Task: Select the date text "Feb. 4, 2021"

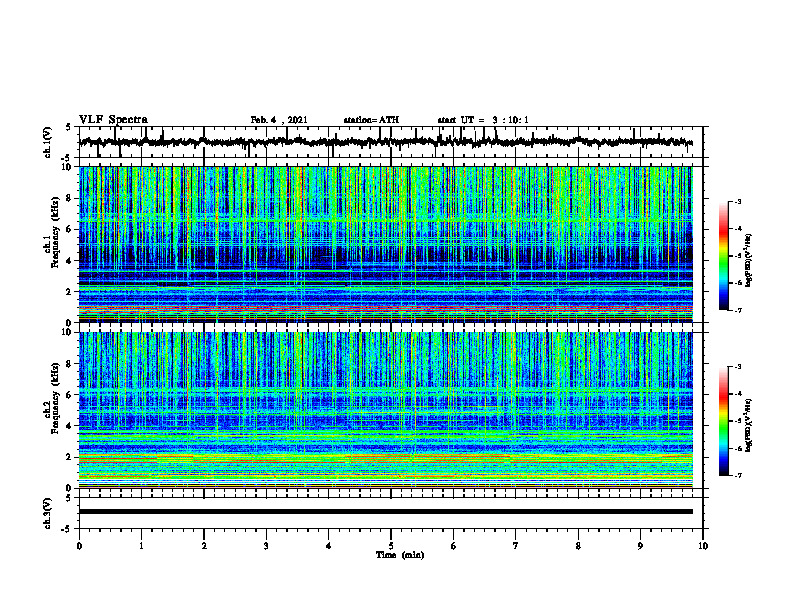Action: click(x=279, y=120)
